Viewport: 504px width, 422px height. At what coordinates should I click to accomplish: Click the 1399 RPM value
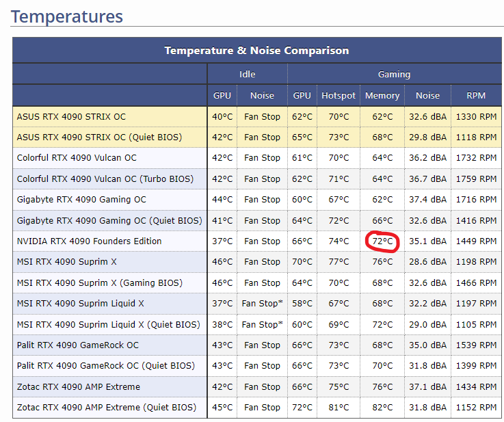476,366
